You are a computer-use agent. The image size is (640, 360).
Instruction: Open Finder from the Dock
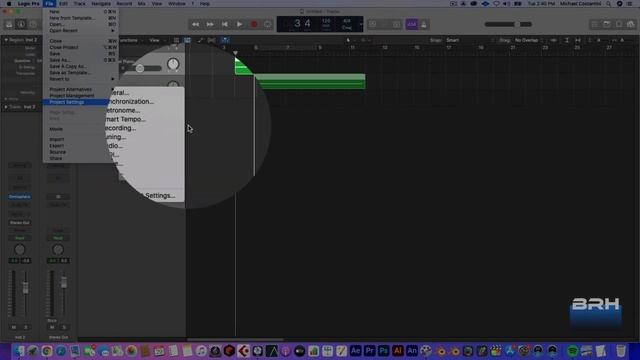tap(19, 351)
